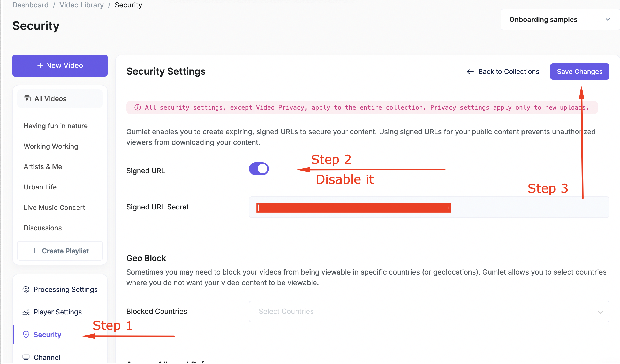
Task: Click the plus icon in Create Playlist
Action: [34, 251]
